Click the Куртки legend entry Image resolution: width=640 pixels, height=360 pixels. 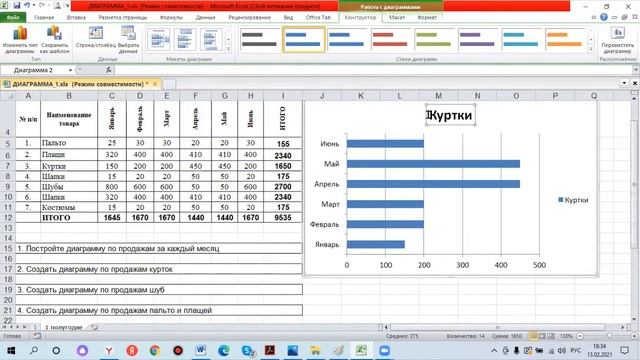(573, 200)
